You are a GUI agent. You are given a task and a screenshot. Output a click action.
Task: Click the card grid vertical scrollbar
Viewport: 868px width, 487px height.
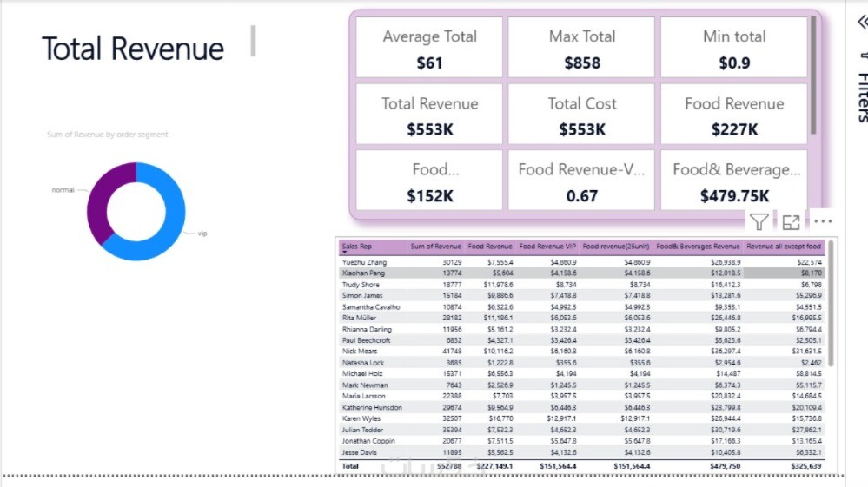coord(813,74)
